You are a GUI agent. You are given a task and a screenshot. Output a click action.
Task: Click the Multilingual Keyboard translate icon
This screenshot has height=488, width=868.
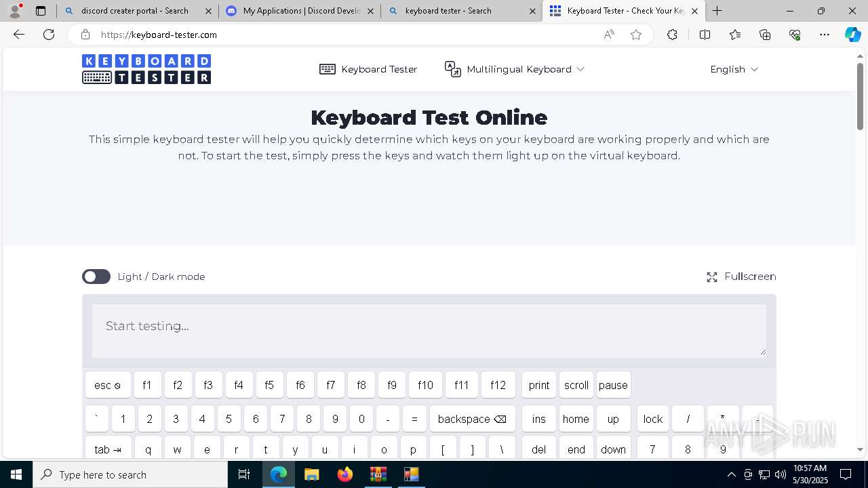[x=452, y=69]
